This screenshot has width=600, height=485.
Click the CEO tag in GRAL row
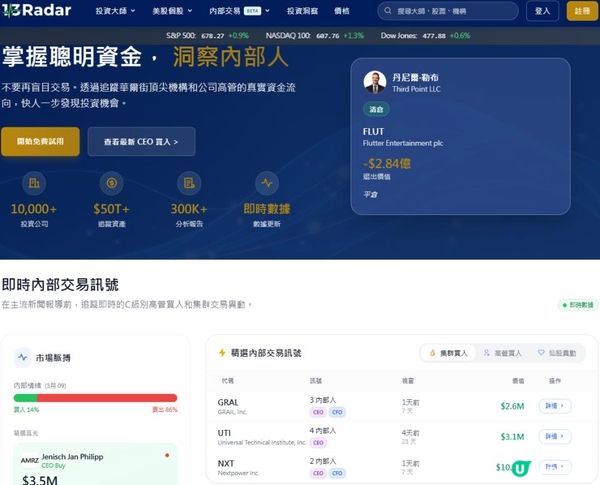[x=318, y=412]
